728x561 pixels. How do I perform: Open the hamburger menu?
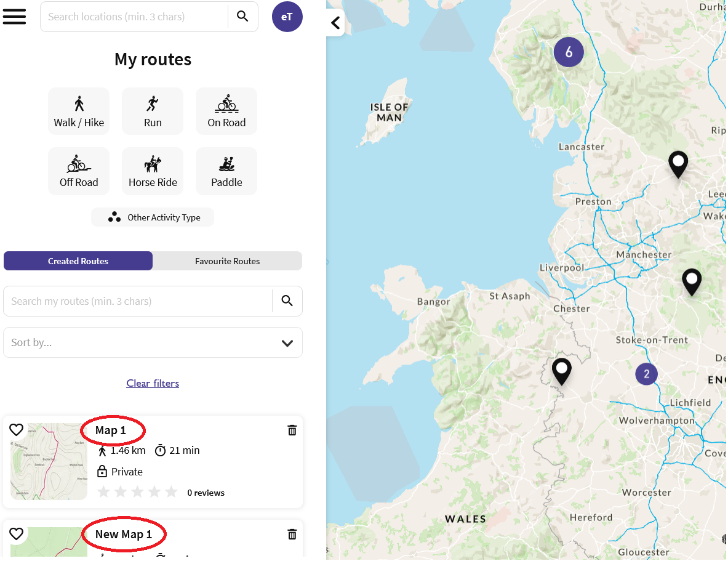coord(14,16)
